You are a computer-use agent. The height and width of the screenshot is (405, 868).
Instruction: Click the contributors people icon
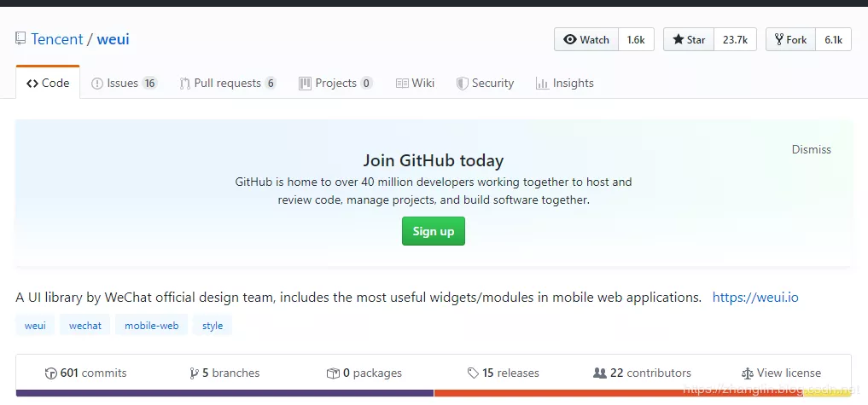click(x=600, y=373)
